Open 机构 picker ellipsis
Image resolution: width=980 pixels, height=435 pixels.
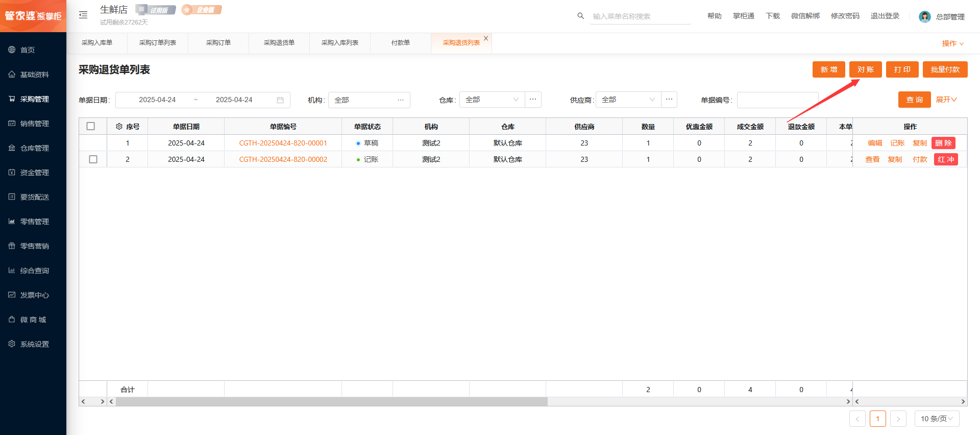(401, 100)
